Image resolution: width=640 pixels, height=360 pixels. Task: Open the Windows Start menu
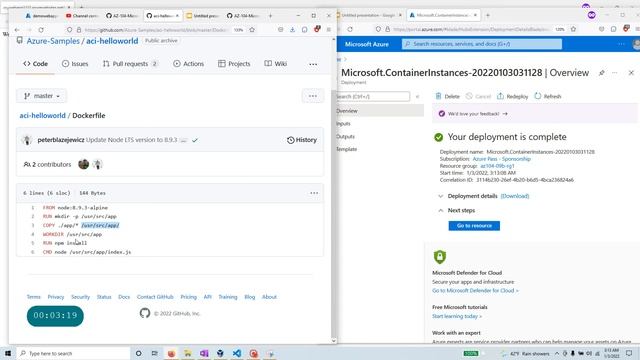click(x=7, y=353)
